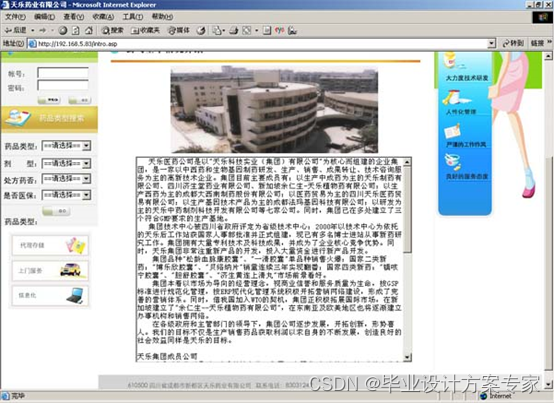Open the 收藏夹 (Favorites) toolbar button
Viewport: 555px width, 404px height.
145,31
